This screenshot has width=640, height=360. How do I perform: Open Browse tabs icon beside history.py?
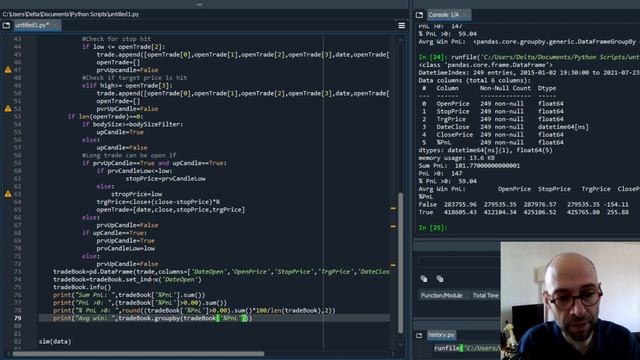[419, 335]
